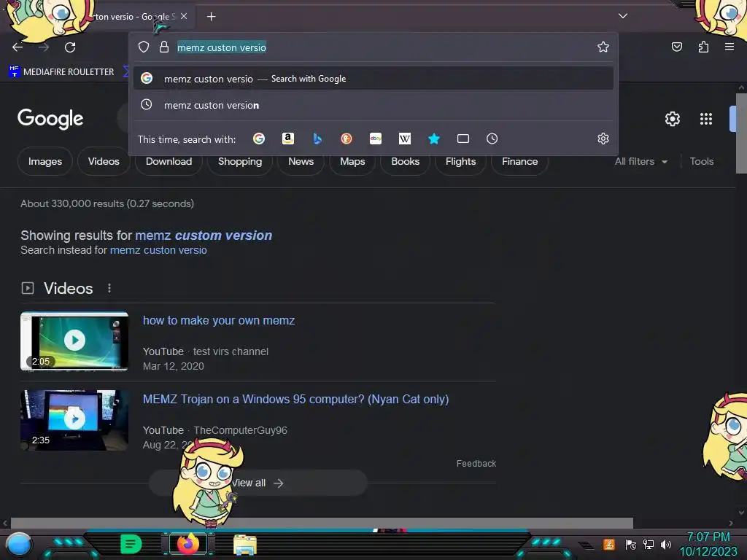Screen dimensions: 747x560
Task: Expand the list all tabs chevron
Action: (623, 16)
